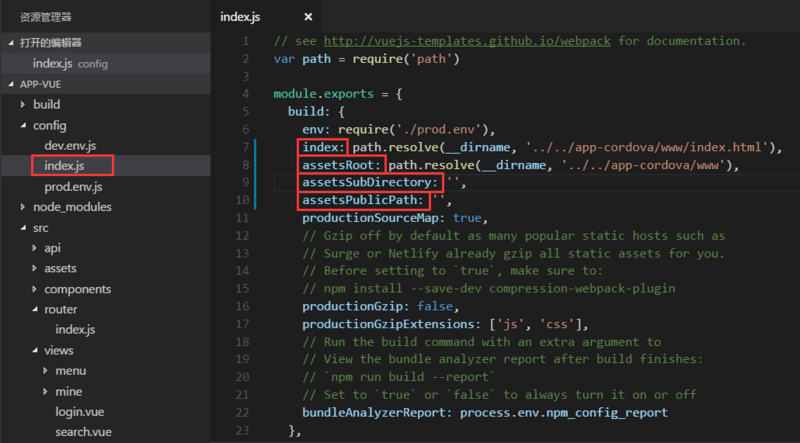Screen dimensions: 800x443
Task: Click line number 12 in gutter
Action: tap(242, 236)
